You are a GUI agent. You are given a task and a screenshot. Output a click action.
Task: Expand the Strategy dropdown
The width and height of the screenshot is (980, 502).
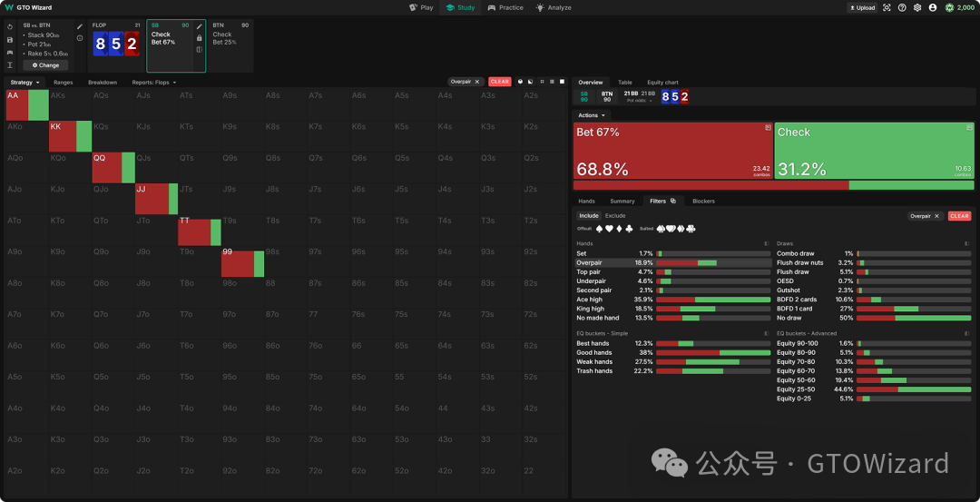25,83
